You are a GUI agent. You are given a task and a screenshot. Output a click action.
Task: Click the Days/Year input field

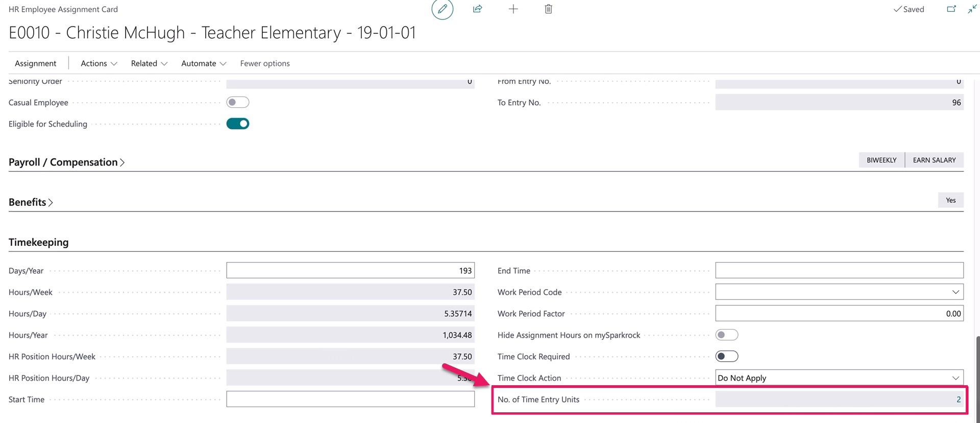pyautogui.click(x=350, y=271)
